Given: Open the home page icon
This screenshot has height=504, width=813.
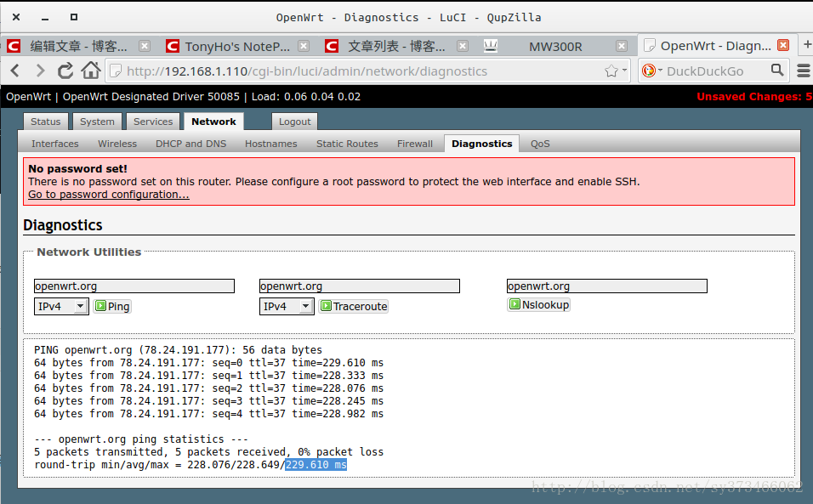Looking at the screenshot, I should click(91, 71).
